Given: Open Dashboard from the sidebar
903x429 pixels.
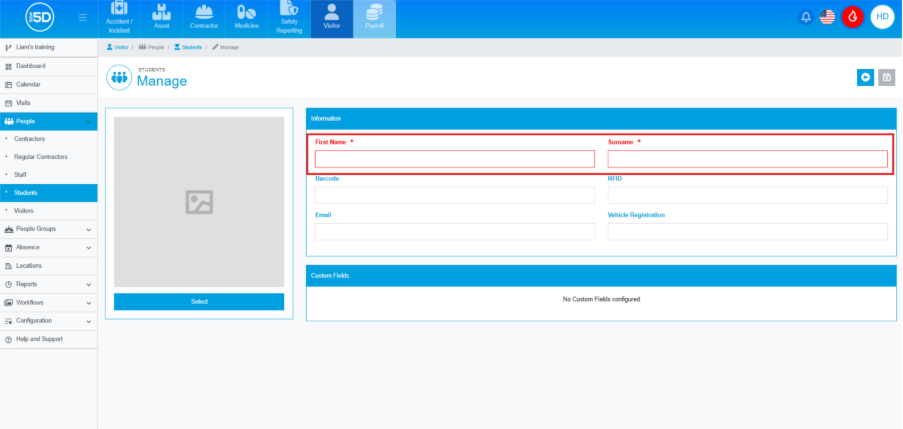Looking at the screenshot, I should tap(30, 66).
